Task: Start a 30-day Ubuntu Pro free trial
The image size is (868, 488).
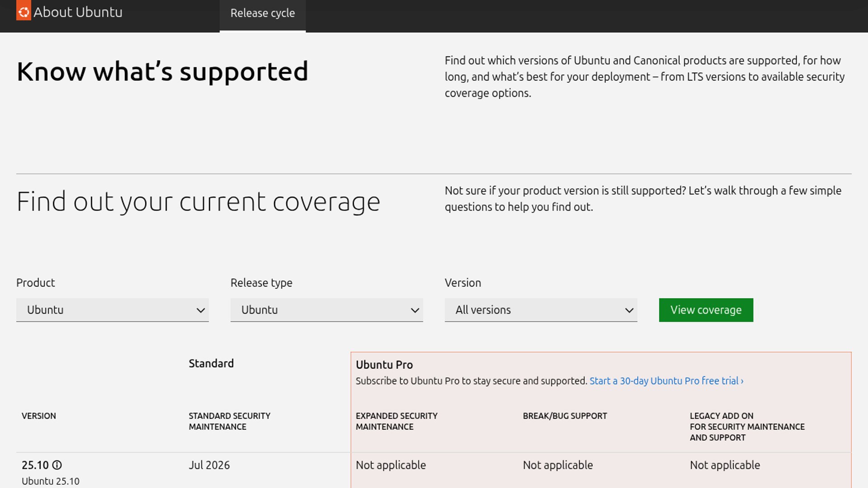Action: click(x=666, y=381)
